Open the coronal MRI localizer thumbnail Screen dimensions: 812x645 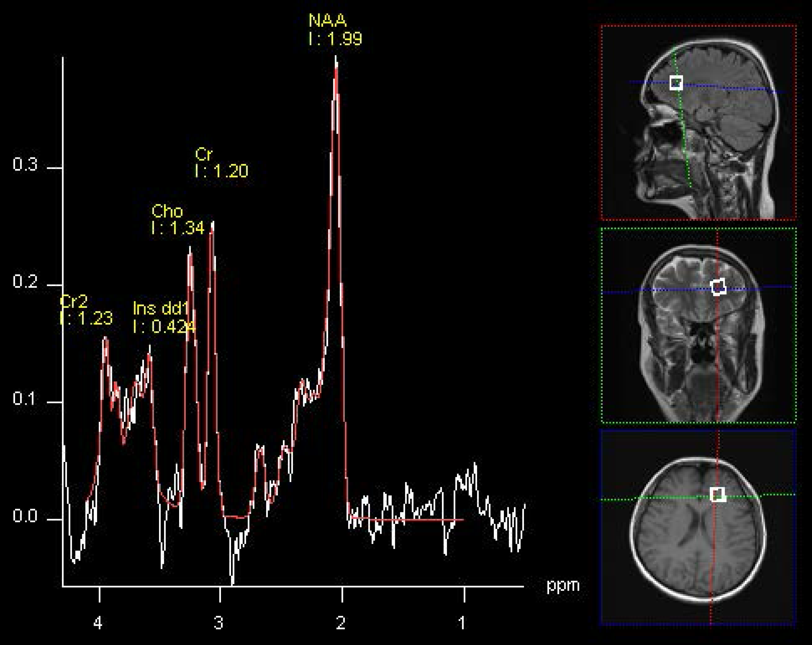698,325
